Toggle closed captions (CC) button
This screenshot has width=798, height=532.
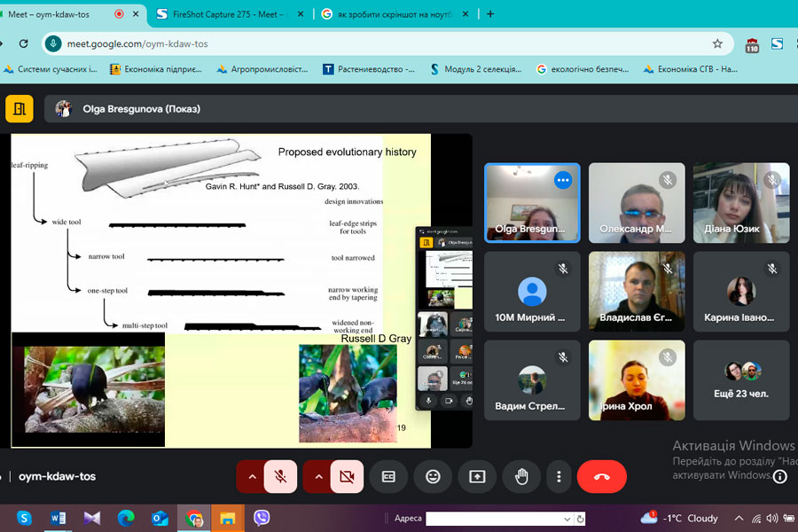[x=388, y=477]
